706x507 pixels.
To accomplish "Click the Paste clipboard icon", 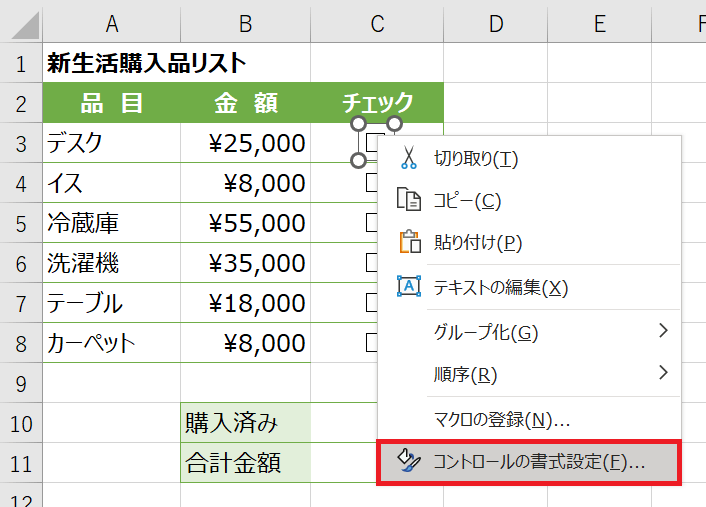I will pyautogui.click(x=408, y=243).
